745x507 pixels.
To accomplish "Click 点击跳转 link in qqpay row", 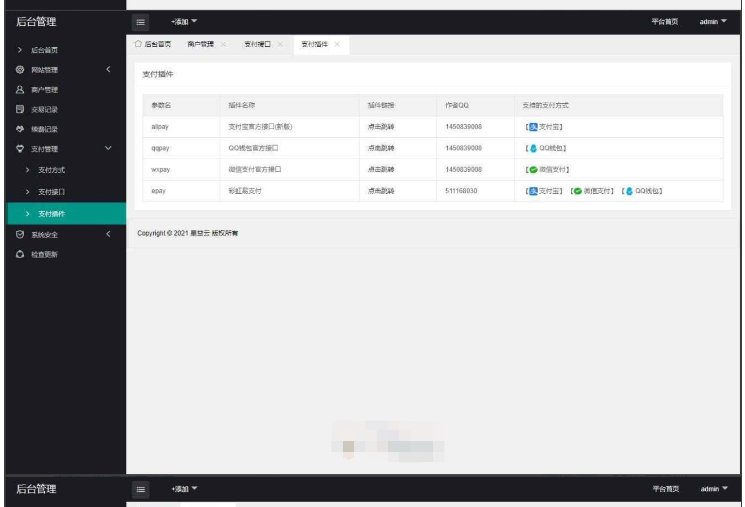I will point(381,148).
